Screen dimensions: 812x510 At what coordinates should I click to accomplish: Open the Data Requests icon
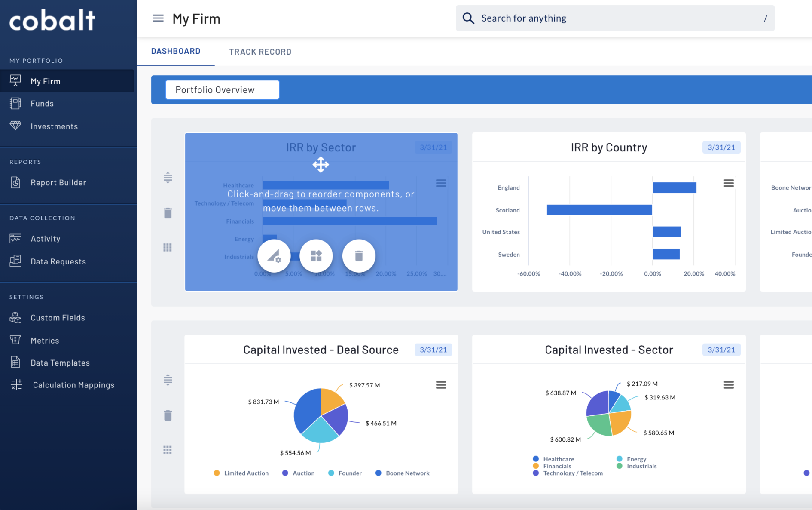pos(15,261)
